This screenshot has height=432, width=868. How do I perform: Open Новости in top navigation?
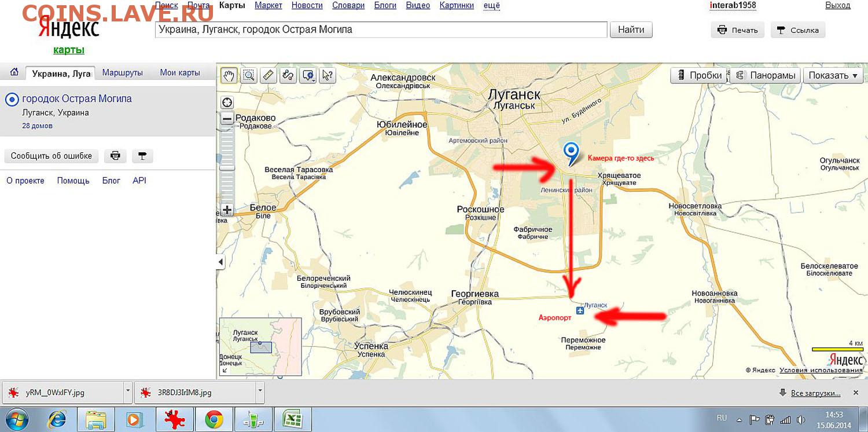307,5
